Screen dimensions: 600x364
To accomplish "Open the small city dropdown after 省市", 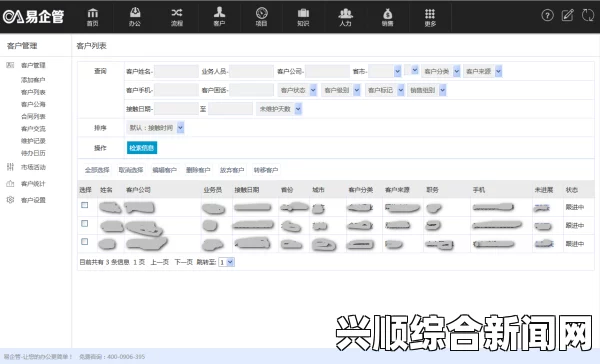I will 411,70.
